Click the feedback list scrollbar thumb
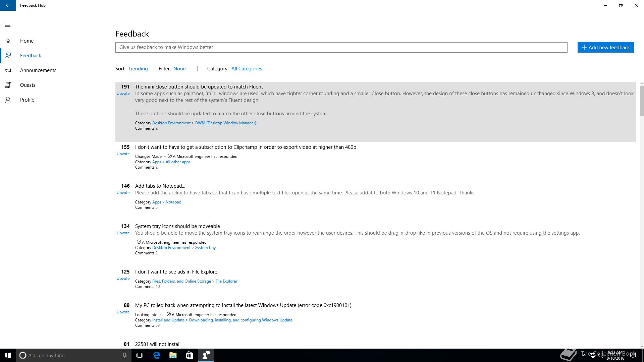The height and width of the screenshot is (362, 644). pos(642,101)
